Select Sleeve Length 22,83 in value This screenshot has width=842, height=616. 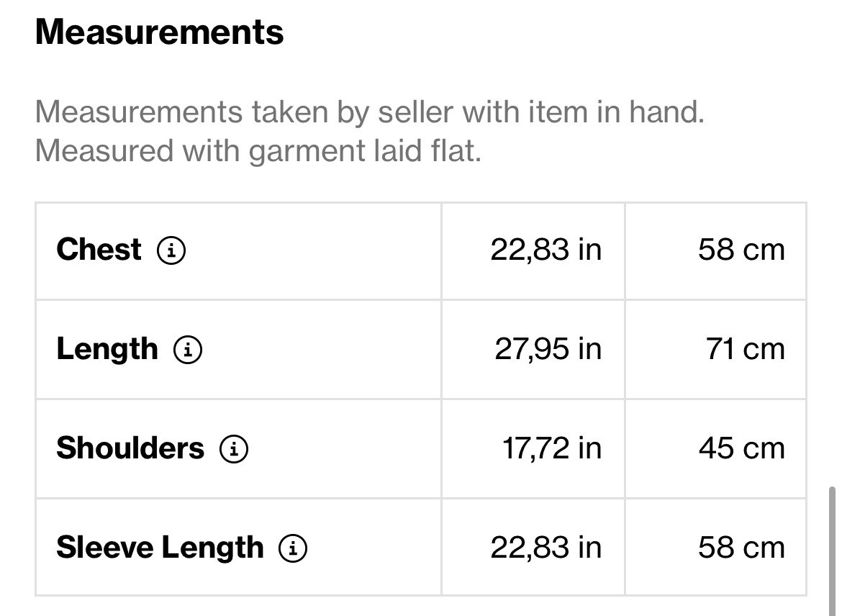tap(546, 548)
